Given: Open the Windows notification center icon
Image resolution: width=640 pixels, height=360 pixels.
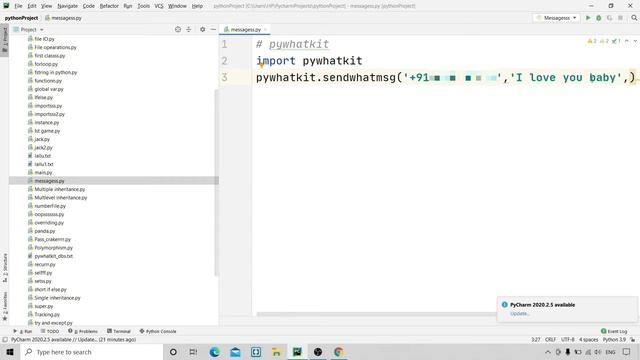Looking at the screenshot, I should (x=627, y=352).
